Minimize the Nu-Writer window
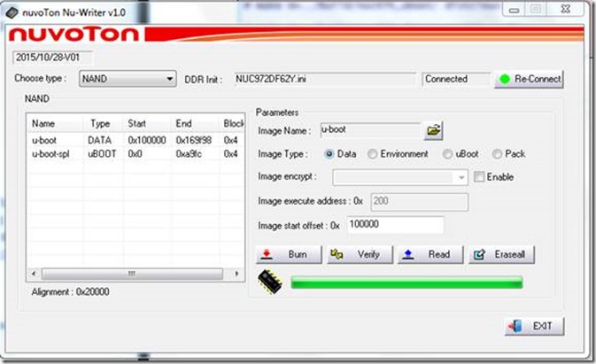 tap(514, 10)
